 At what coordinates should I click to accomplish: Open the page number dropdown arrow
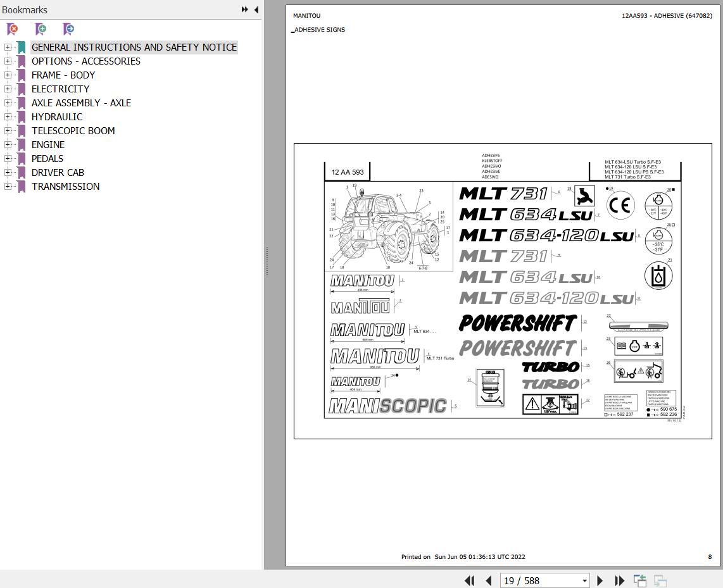pyautogui.click(x=585, y=581)
